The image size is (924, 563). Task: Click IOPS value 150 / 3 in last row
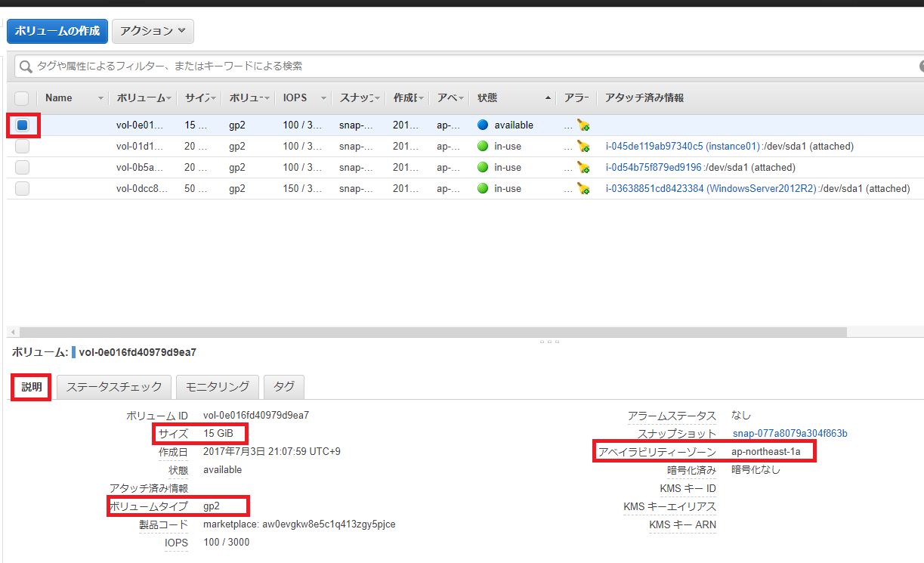coord(302,189)
